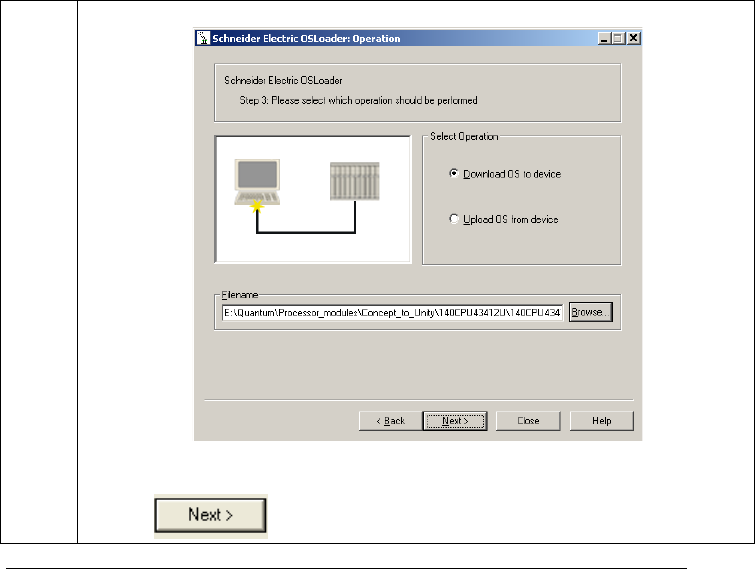Click the Select Operation group label
Viewport: 755px width, 569px height.
pyautogui.click(x=464, y=137)
